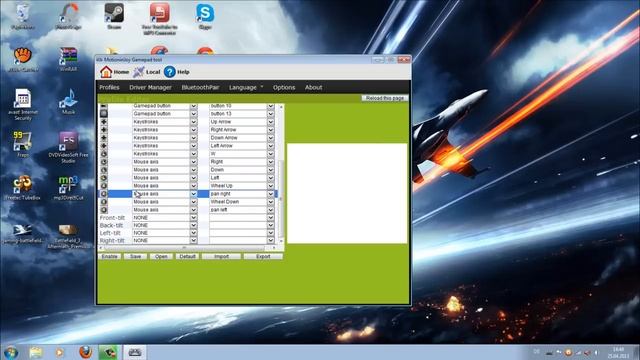This screenshot has width=640, height=360.
Task: Open the BluetoothPair menu
Action: (200, 87)
